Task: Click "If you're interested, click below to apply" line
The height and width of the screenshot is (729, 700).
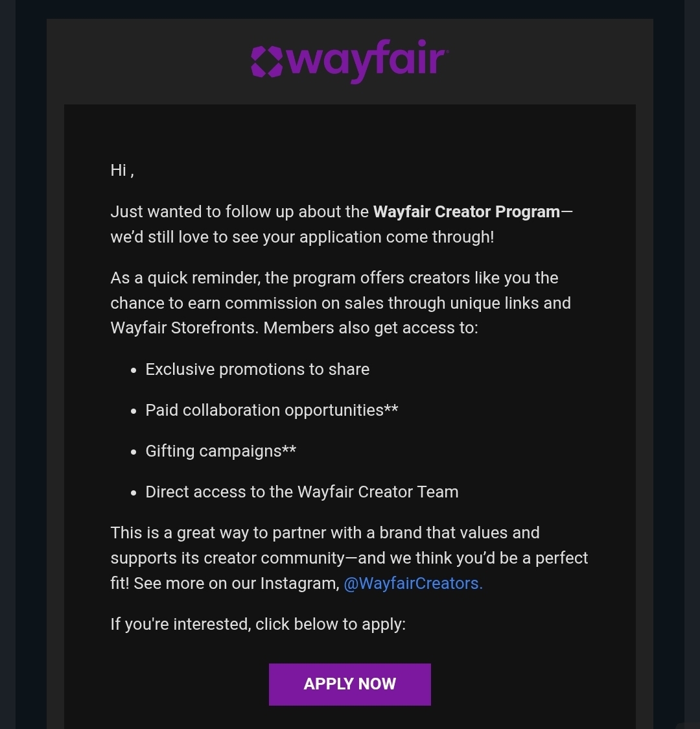Action: point(258,625)
